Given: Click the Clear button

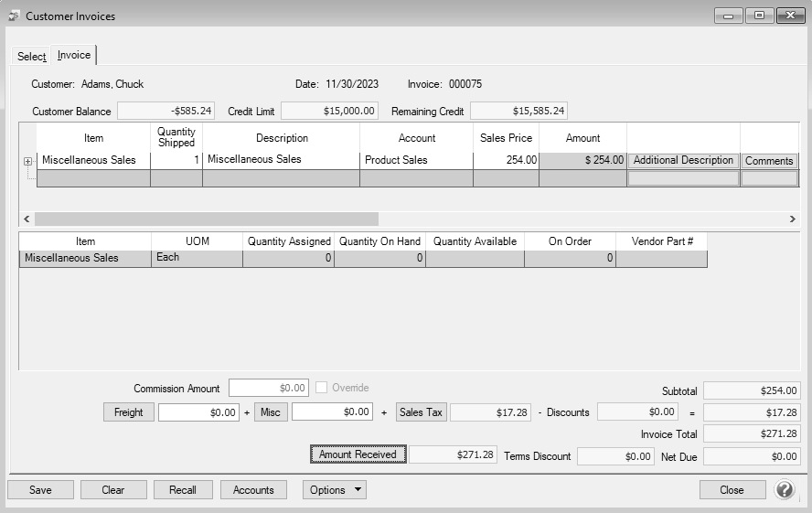Looking at the screenshot, I should coord(113,490).
